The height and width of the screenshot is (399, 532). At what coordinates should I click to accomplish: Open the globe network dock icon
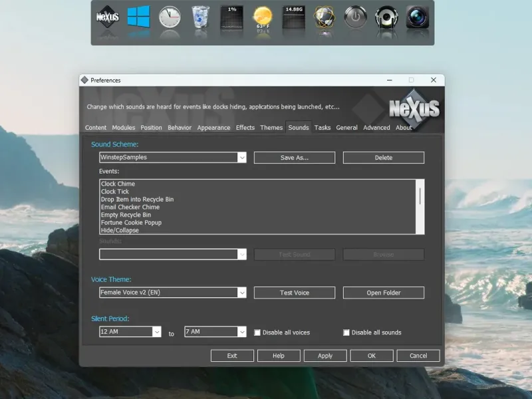325,17
